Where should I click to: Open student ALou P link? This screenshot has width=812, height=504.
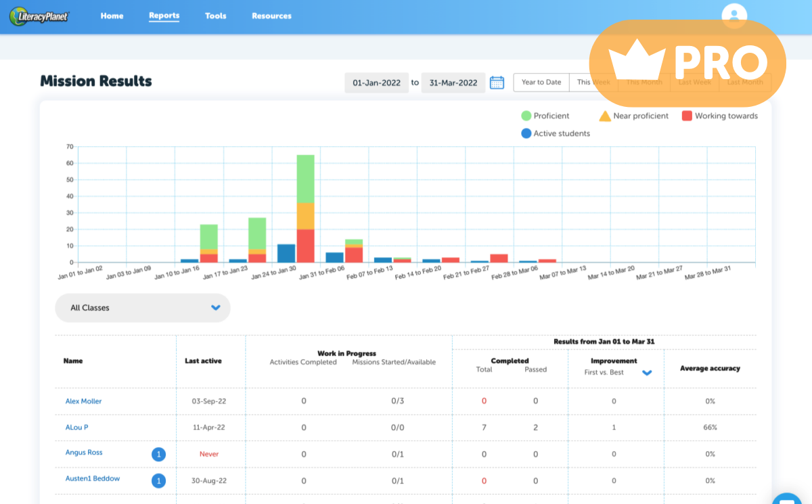[76, 428]
